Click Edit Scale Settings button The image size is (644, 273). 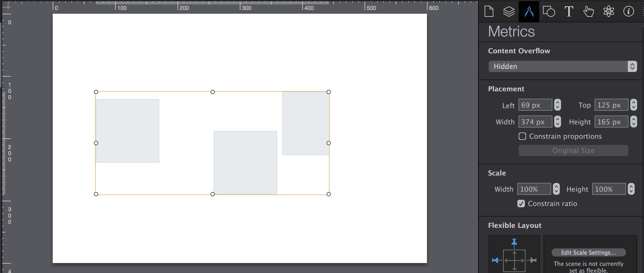pyautogui.click(x=588, y=252)
